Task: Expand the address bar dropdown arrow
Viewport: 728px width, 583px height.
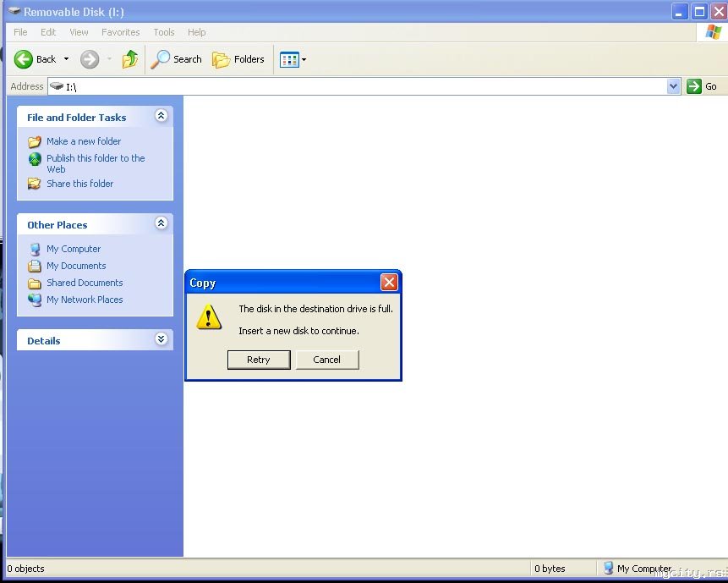Action: pyautogui.click(x=673, y=86)
